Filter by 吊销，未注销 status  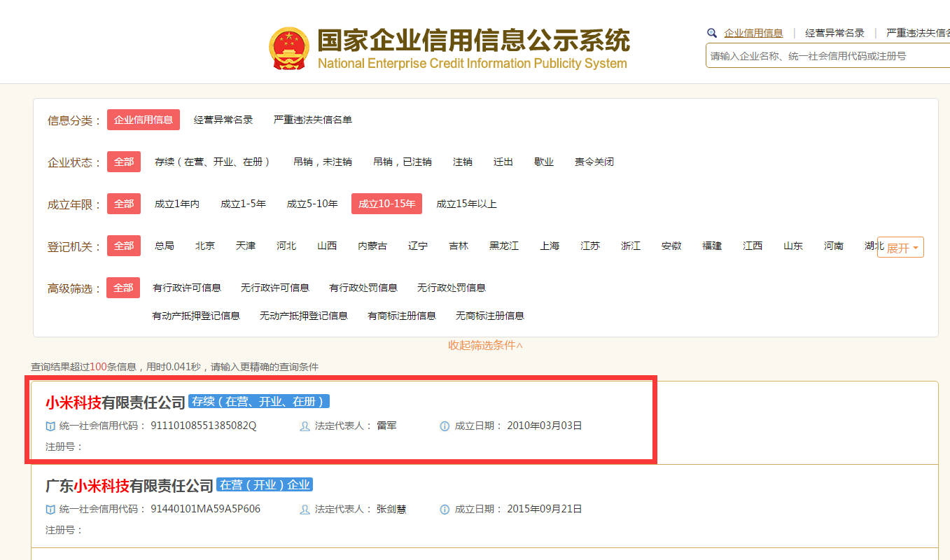click(323, 162)
